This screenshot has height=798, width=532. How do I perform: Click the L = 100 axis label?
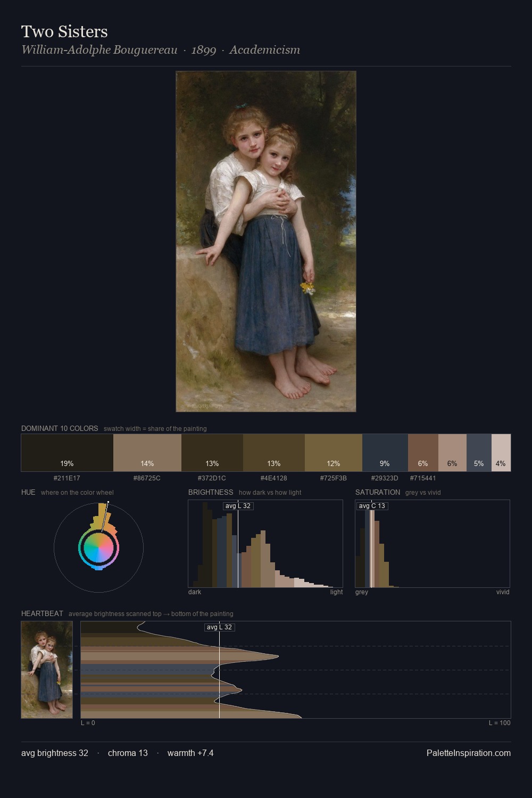500,723
